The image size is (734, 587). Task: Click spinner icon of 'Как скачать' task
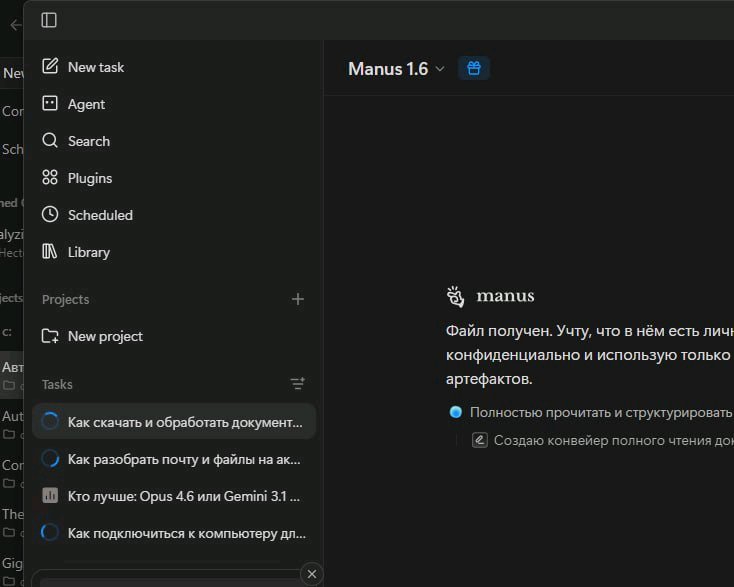coord(50,421)
